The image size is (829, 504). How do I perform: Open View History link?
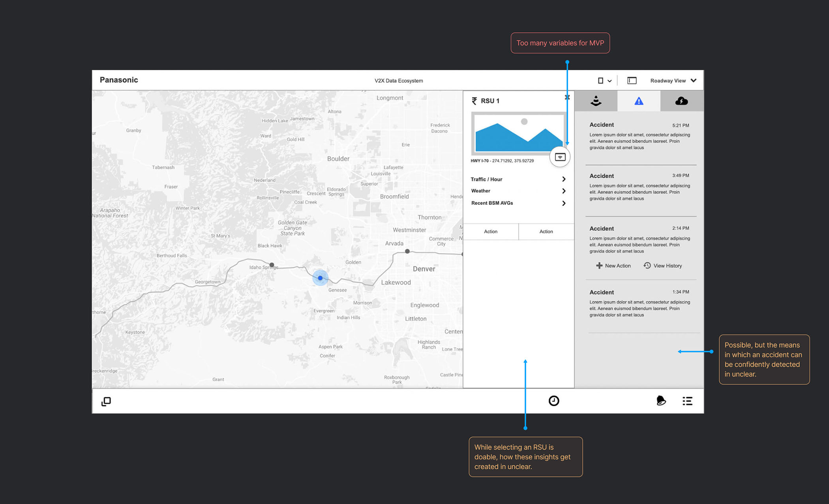click(663, 266)
